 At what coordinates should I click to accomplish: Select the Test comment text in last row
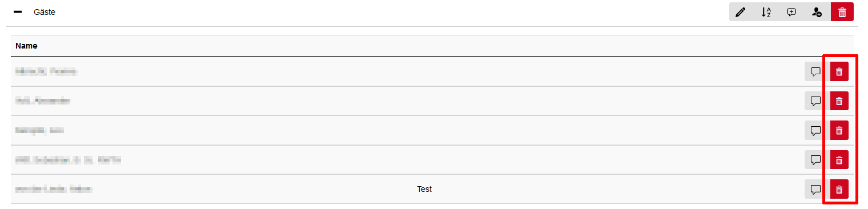(424, 189)
